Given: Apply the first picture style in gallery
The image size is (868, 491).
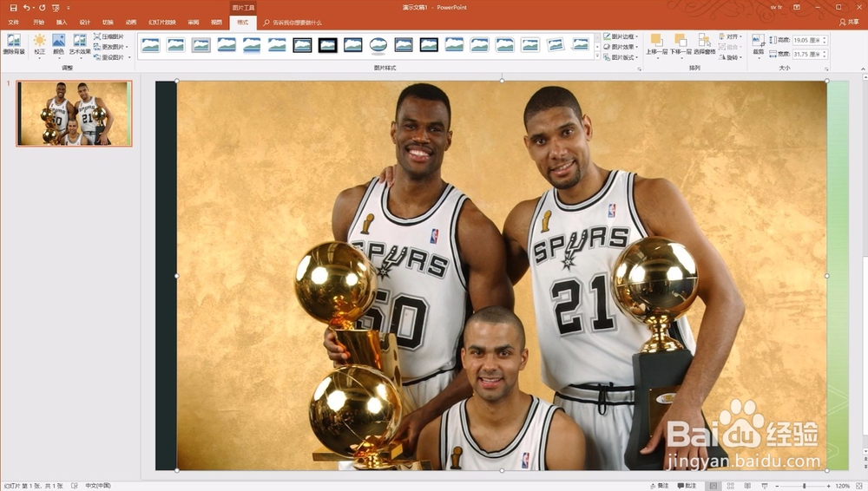Looking at the screenshot, I should (150, 45).
